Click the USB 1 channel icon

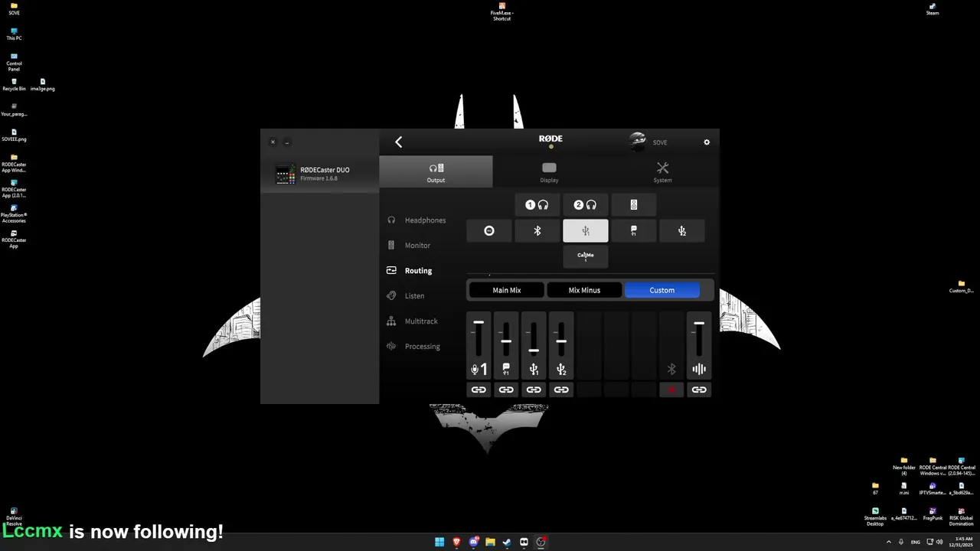coord(534,370)
